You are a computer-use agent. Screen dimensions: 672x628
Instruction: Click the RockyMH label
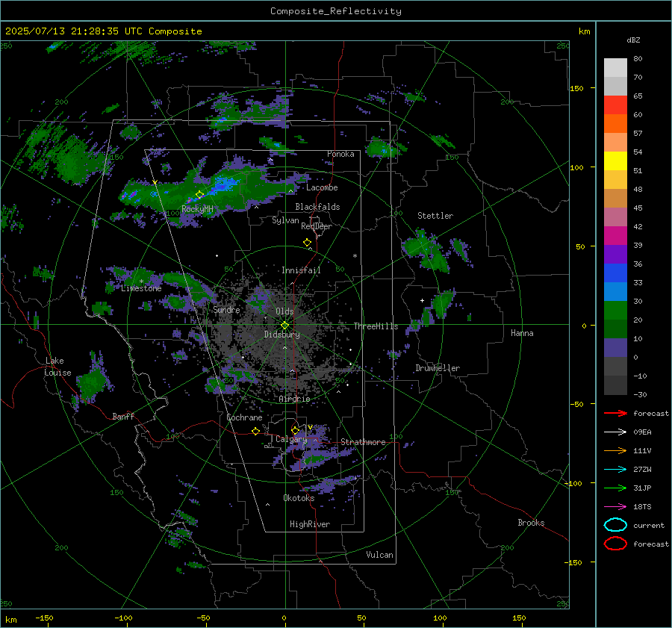[x=197, y=209]
